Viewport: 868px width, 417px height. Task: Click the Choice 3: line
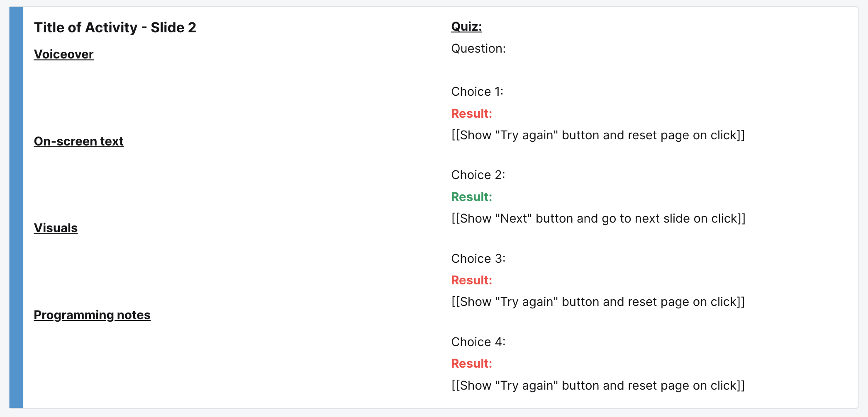478,259
